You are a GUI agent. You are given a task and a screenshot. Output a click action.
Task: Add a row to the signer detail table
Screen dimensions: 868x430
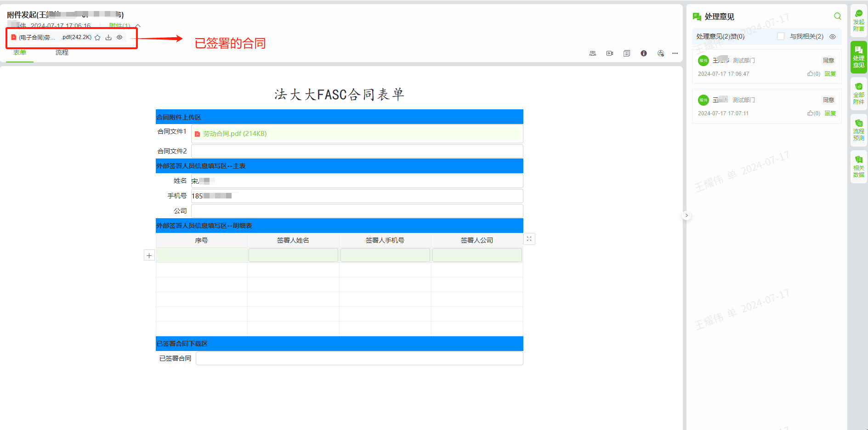coord(149,255)
